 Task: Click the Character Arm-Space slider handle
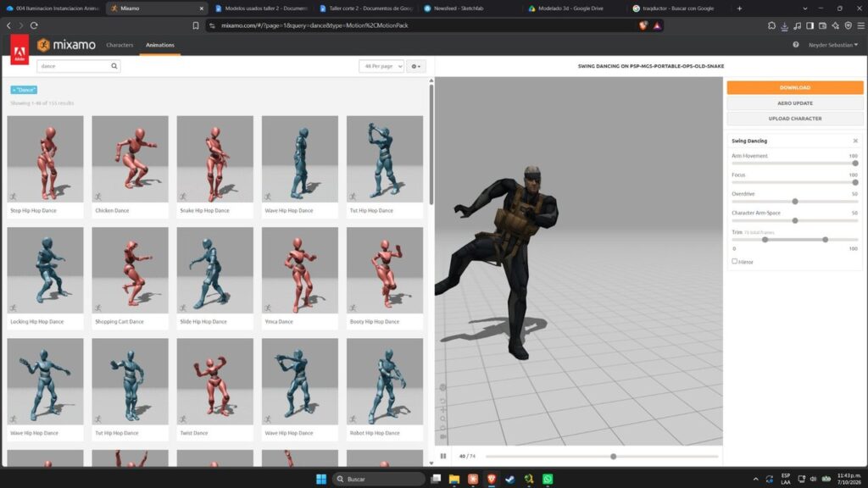point(795,220)
